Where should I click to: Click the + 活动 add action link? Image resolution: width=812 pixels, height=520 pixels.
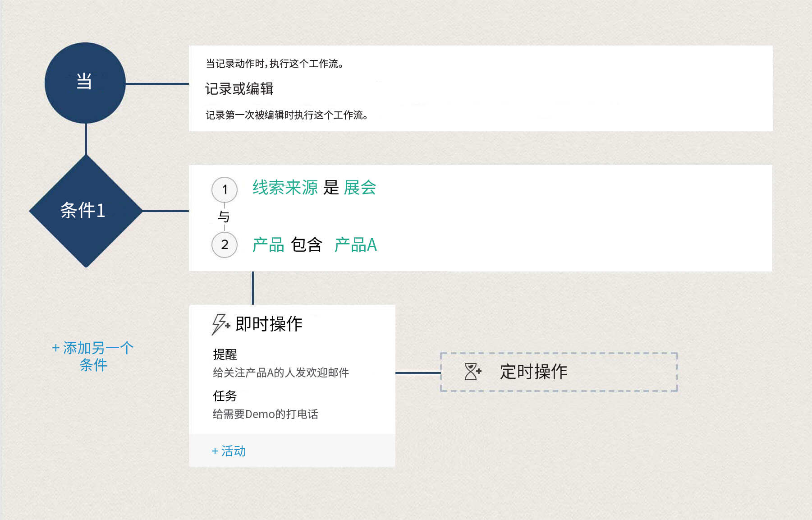(229, 451)
